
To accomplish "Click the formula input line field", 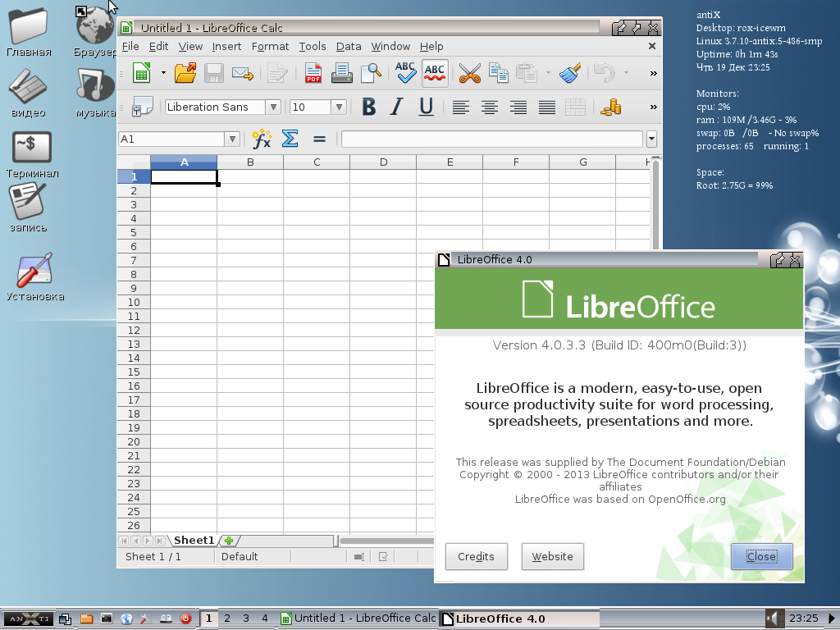I will 492,139.
